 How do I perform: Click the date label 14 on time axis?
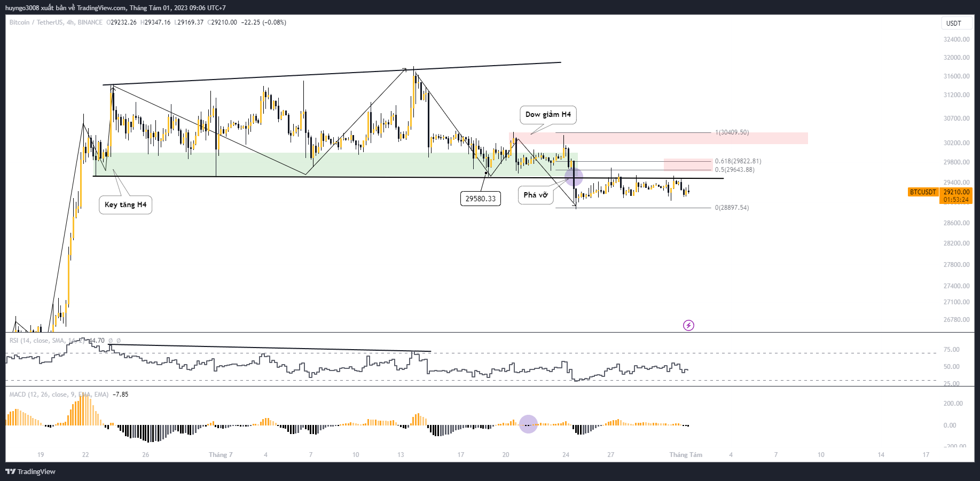pyautogui.click(x=881, y=455)
